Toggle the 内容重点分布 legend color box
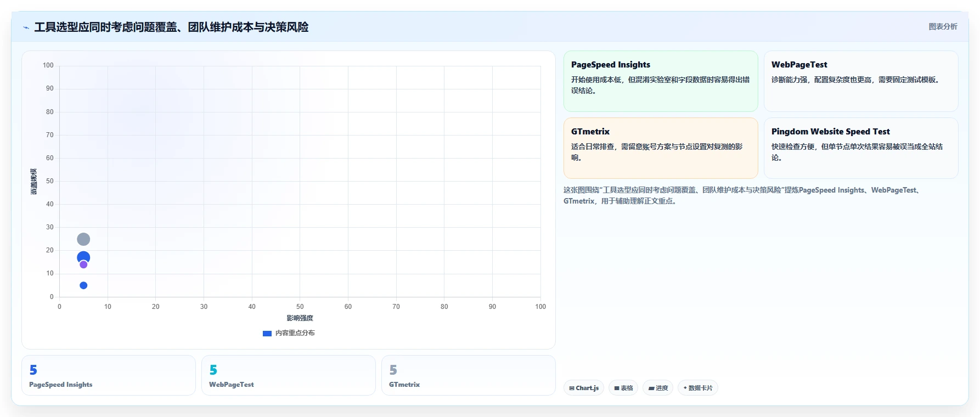The height and width of the screenshot is (417, 980). click(x=267, y=333)
